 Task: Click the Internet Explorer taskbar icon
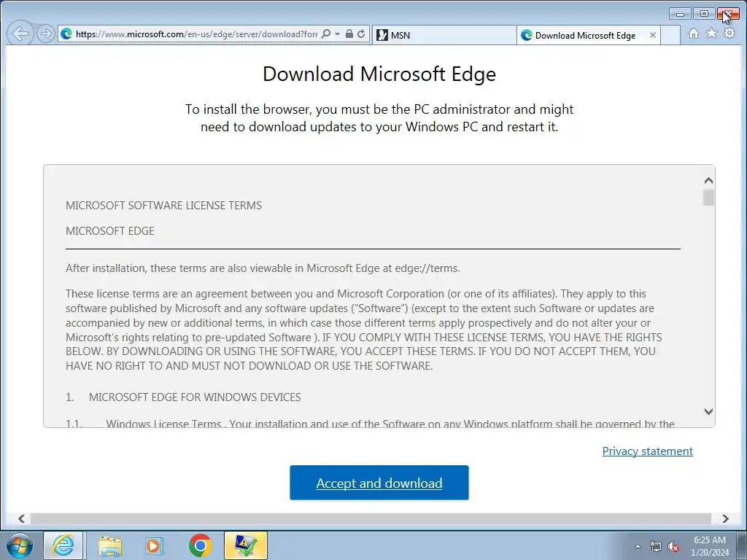pos(63,545)
